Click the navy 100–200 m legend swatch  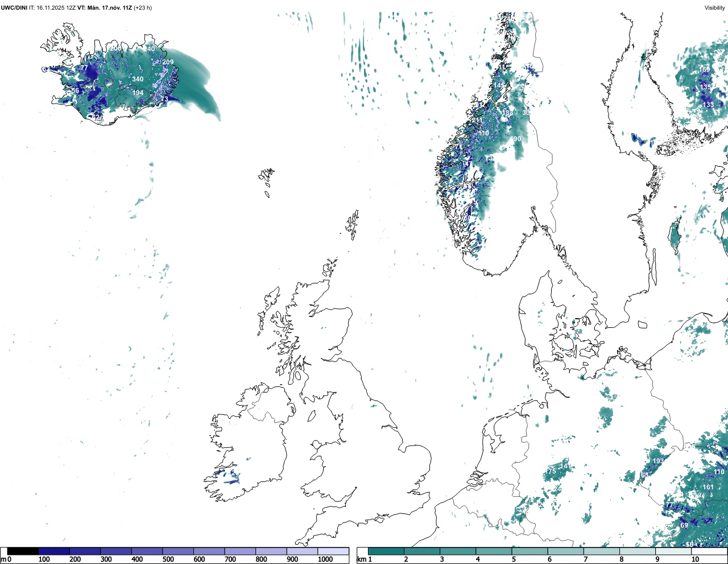point(54,551)
